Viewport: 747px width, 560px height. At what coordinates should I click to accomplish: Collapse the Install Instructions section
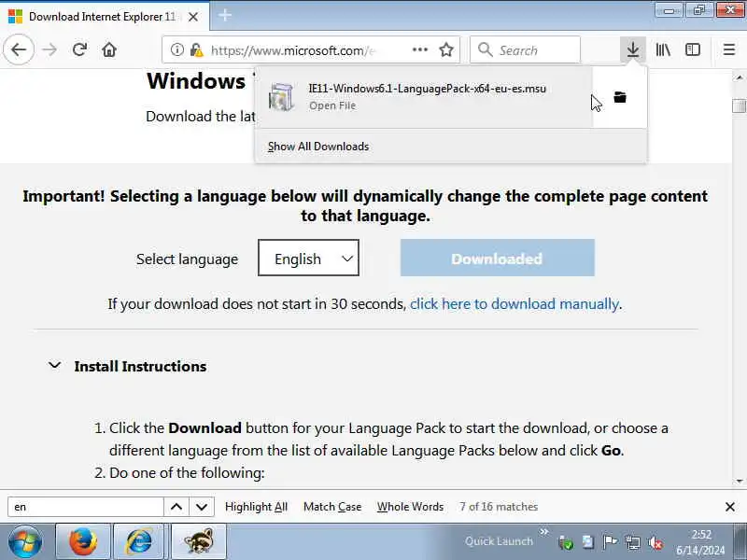coord(55,366)
